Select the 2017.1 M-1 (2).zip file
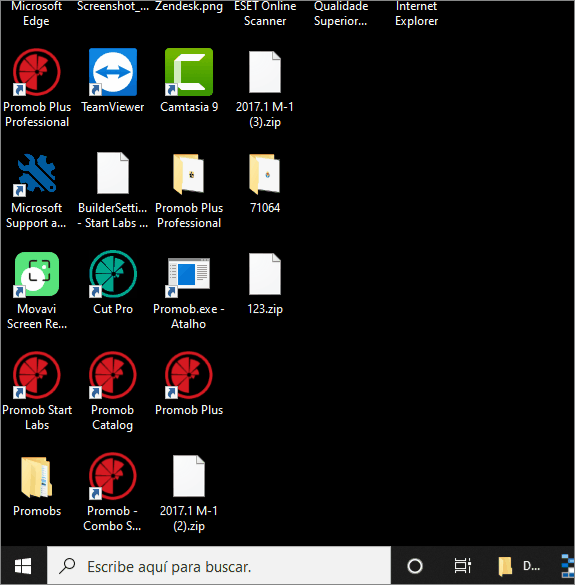This screenshot has height=585, width=575. (x=189, y=476)
